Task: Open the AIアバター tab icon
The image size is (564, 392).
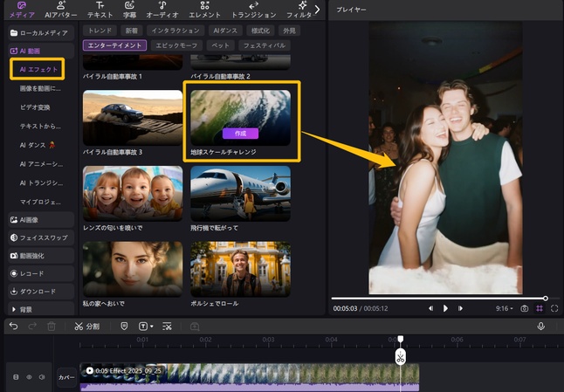Action: point(61,10)
